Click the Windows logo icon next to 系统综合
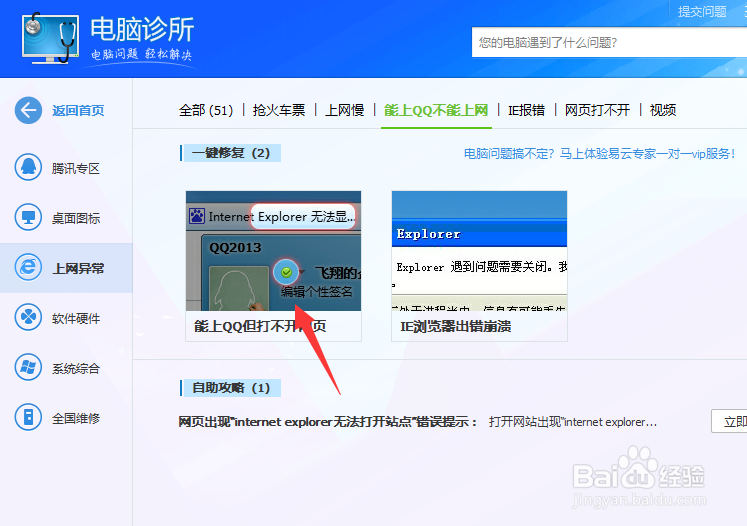747x526 pixels. (x=28, y=367)
